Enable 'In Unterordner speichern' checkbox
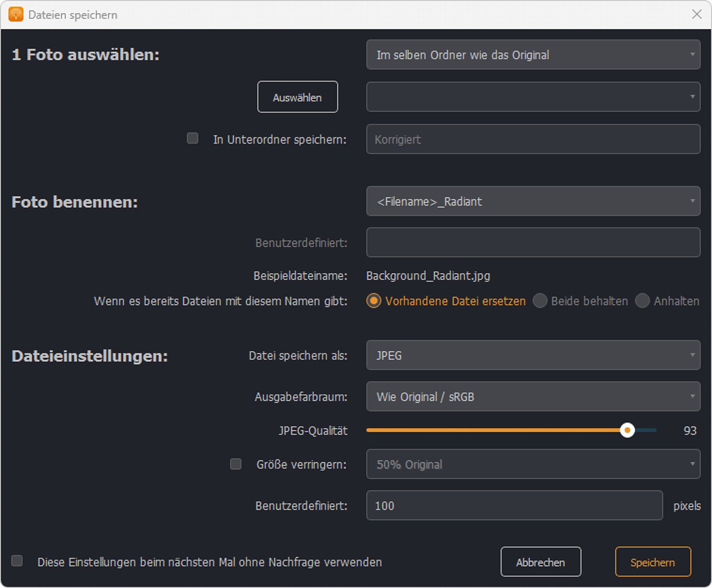This screenshot has width=712, height=588. (x=193, y=138)
